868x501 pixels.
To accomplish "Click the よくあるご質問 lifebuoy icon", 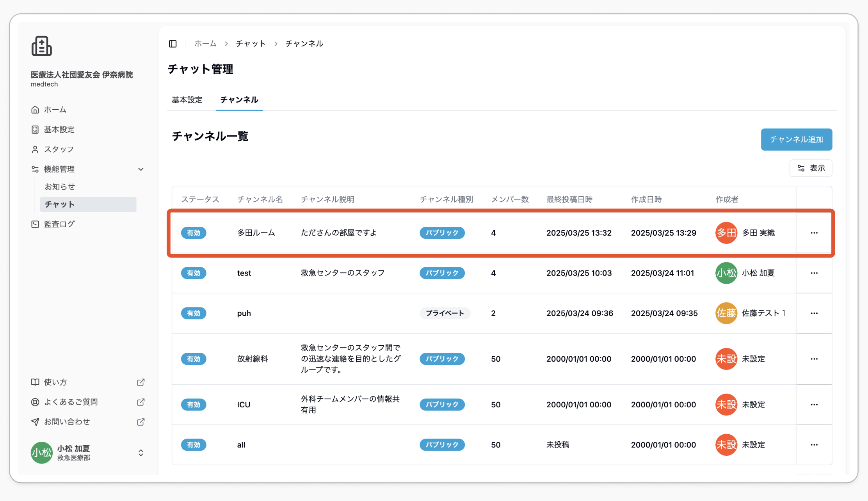I will (x=35, y=402).
